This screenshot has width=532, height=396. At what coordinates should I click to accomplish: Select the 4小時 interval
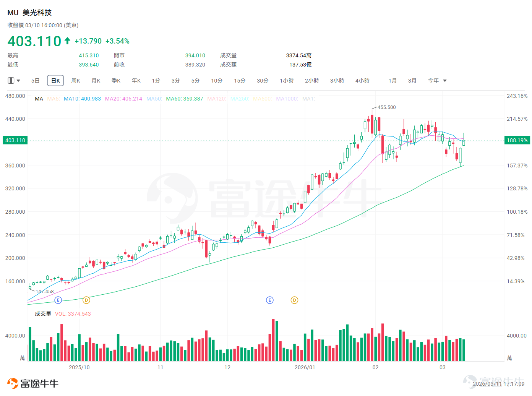(x=362, y=81)
